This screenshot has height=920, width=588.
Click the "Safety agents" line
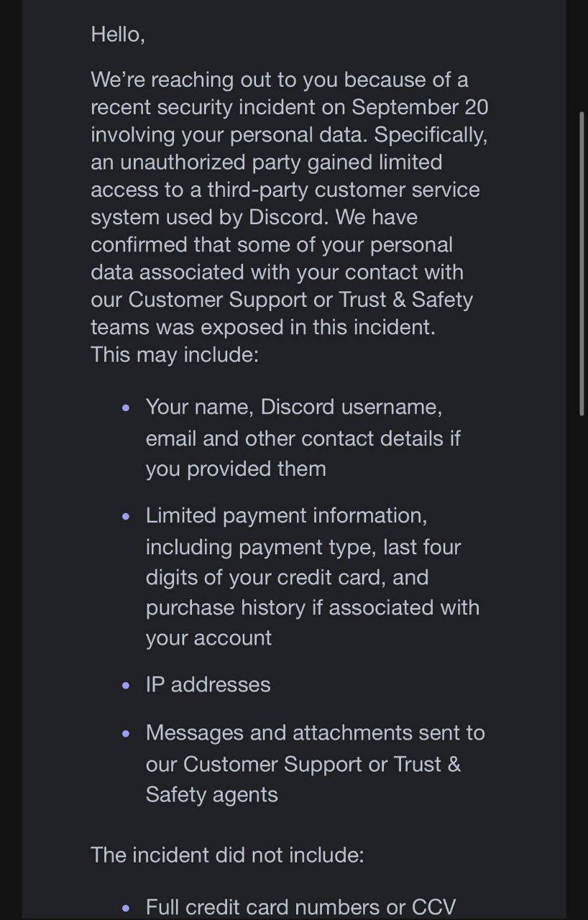[x=211, y=794]
